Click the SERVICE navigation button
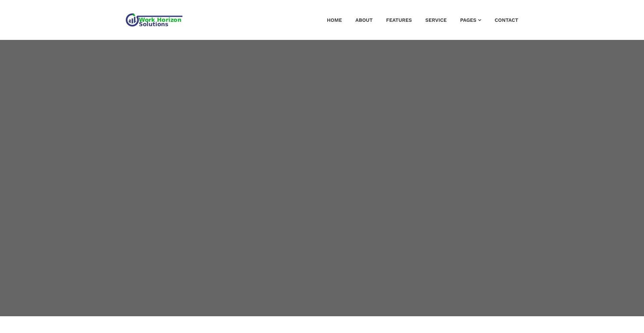The image size is (644, 333). pyautogui.click(x=436, y=20)
